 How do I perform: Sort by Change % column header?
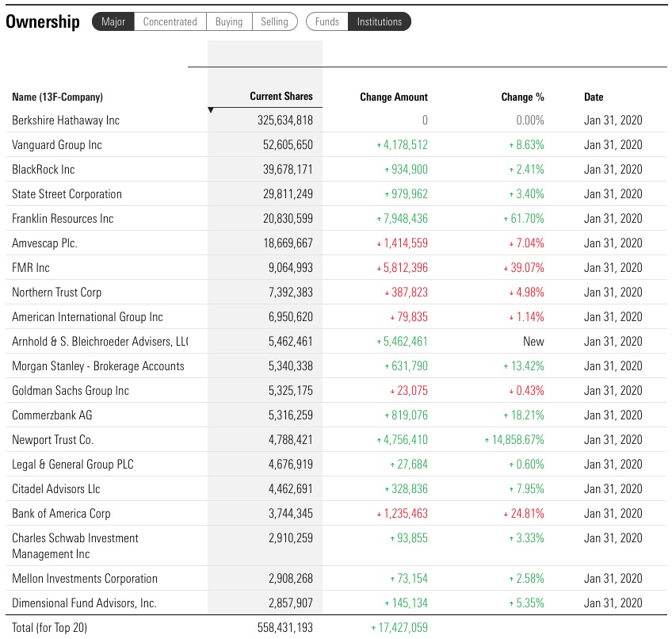(522, 98)
